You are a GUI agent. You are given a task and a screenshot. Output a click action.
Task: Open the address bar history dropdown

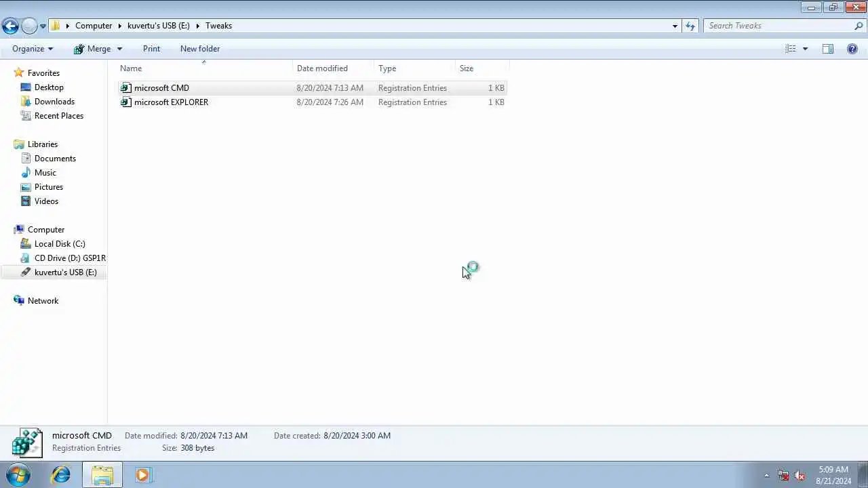pyautogui.click(x=675, y=26)
